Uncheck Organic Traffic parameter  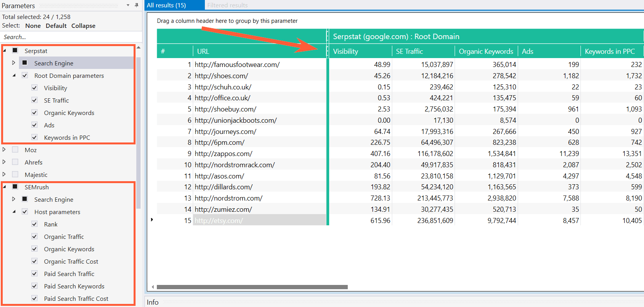click(34, 237)
